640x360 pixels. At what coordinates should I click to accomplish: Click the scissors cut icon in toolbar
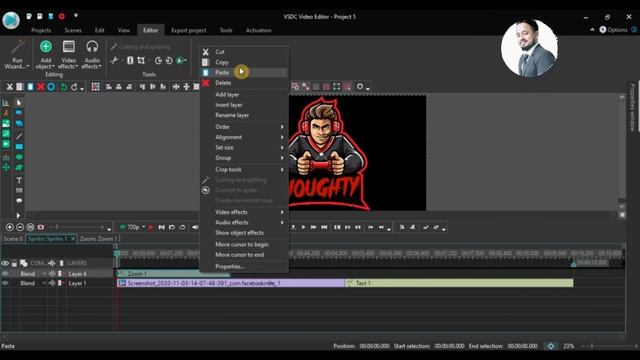(x=9, y=87)
